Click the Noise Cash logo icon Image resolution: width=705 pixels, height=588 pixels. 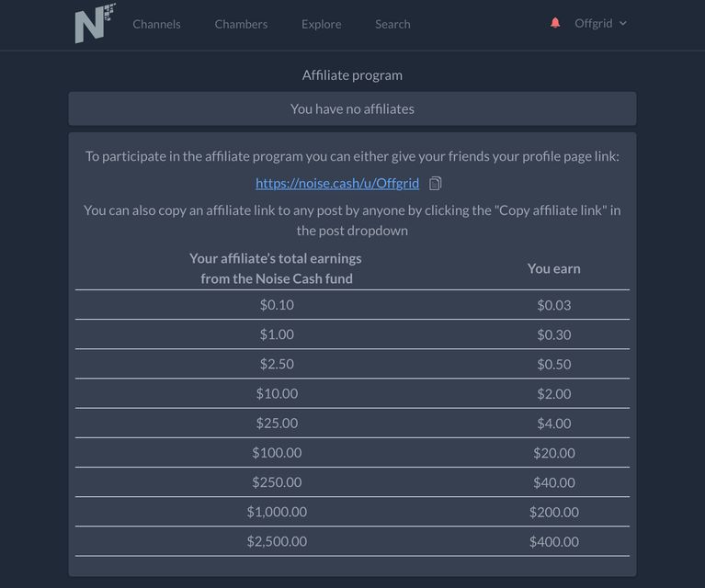[95, 24]
